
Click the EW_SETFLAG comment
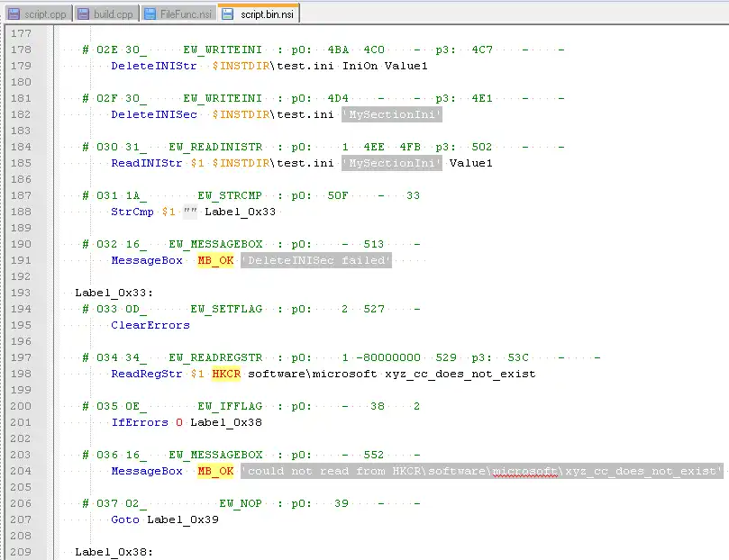pos(226,309)
